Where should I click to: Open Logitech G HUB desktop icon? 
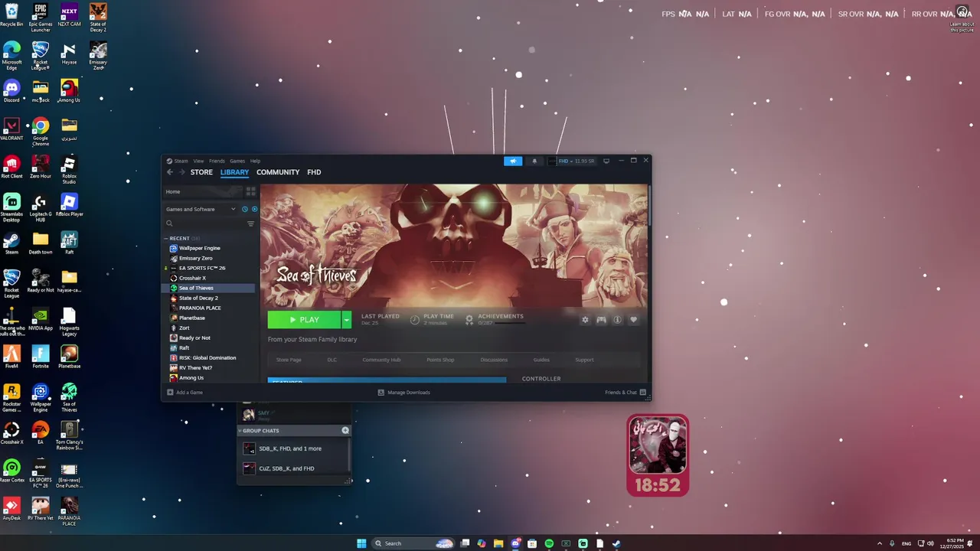[x=41, y=208]
